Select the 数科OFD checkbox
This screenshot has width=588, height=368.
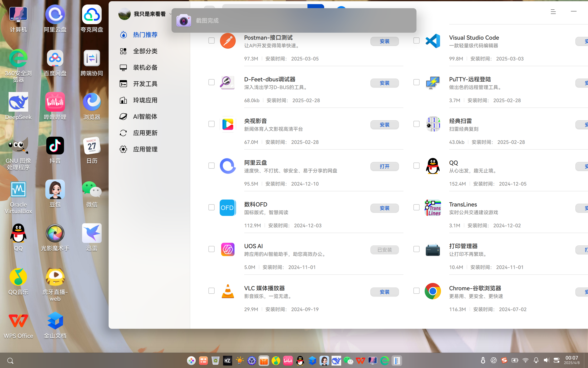point(211,207)
